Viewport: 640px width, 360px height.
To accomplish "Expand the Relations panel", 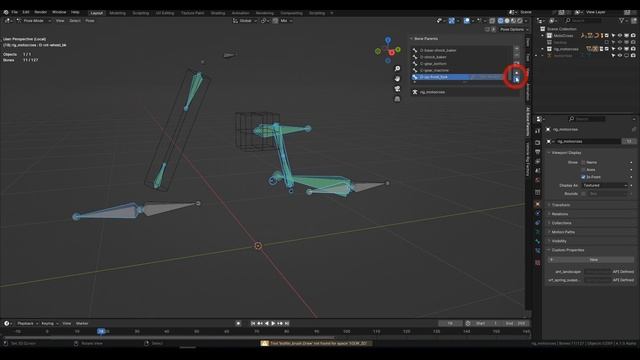I will tap(560, 214).
